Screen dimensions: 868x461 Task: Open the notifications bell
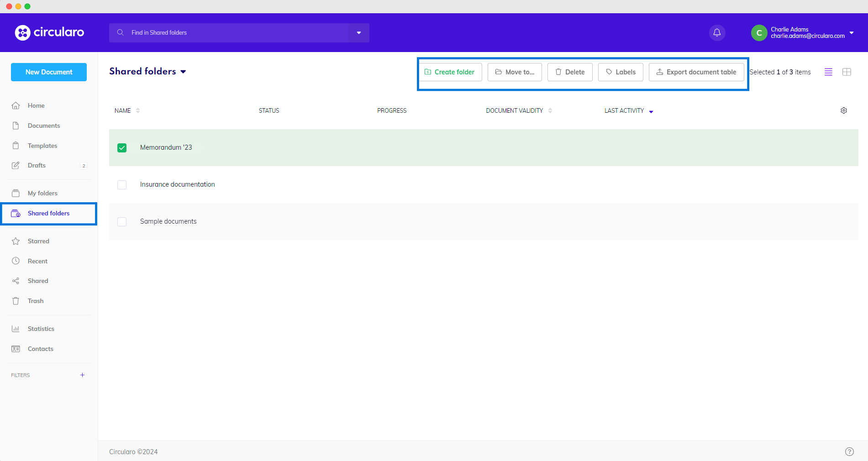(x=717, y=33)
